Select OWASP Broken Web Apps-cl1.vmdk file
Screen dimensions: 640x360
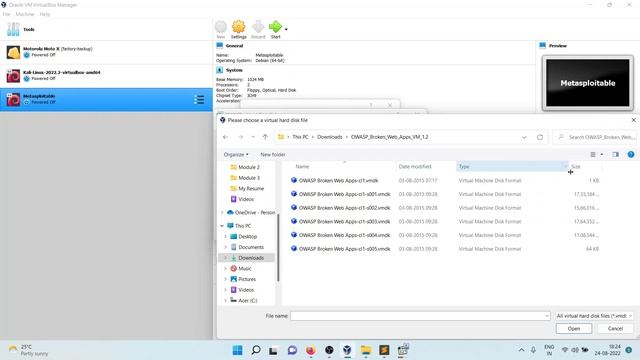[338, 180]
